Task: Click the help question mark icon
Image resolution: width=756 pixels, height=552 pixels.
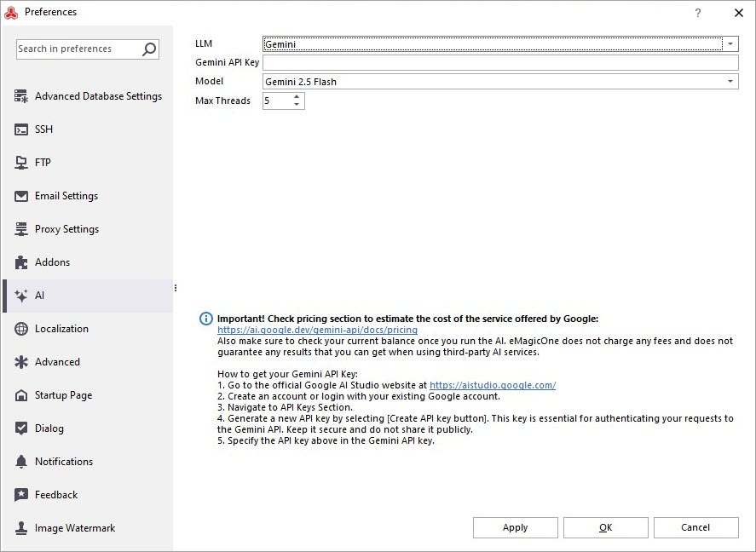Action: click(x=697, y=12)
